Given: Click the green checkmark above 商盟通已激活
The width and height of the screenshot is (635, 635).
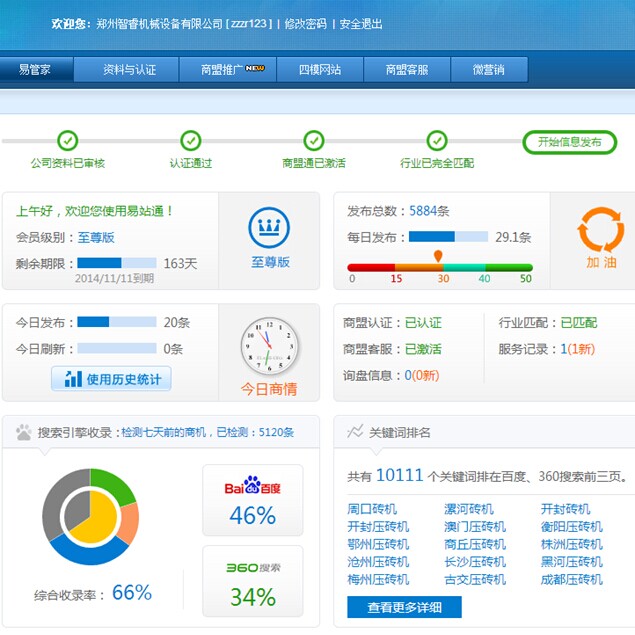Looking at the screenshot, I should [313, 141].
